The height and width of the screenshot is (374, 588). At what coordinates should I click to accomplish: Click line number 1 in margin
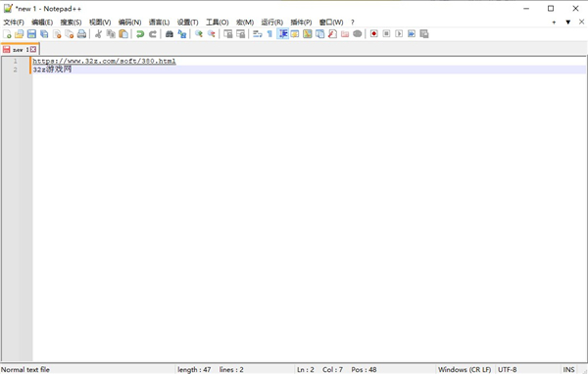16,61
